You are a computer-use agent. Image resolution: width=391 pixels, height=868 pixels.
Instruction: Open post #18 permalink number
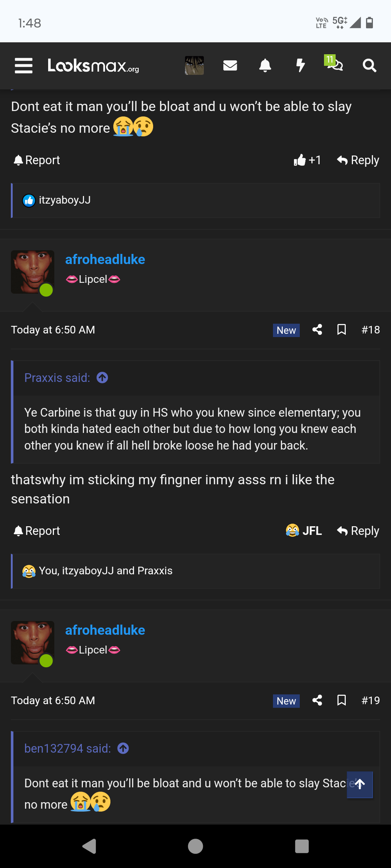click(371, 329)
